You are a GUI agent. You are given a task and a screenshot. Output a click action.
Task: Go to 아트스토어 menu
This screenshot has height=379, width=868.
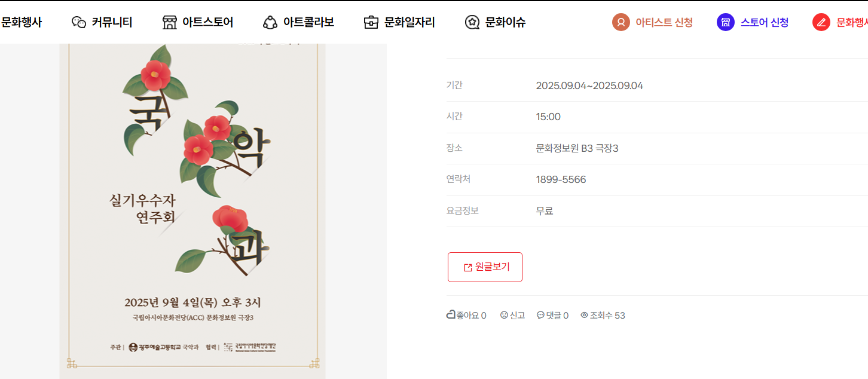207,23
